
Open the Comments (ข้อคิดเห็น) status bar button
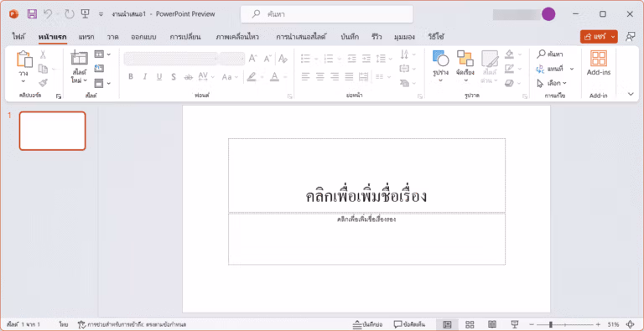point(409,324)
